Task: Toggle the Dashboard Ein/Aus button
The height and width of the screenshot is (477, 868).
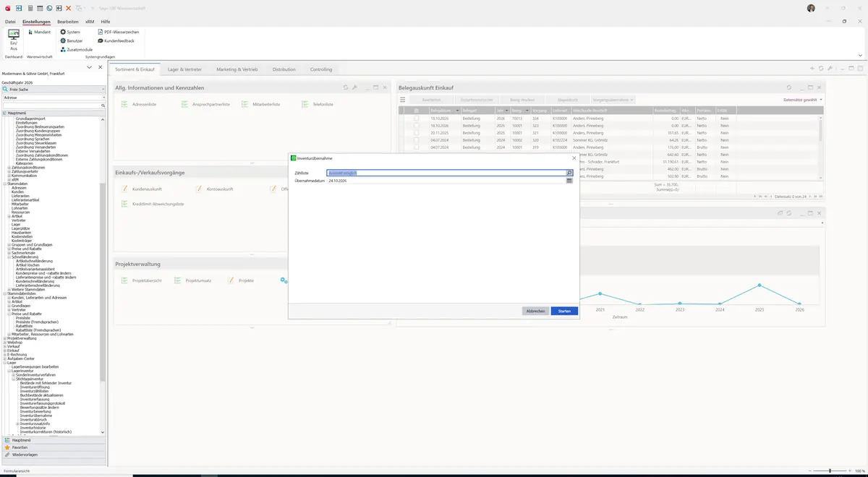Action: click(x=13, y=39)
